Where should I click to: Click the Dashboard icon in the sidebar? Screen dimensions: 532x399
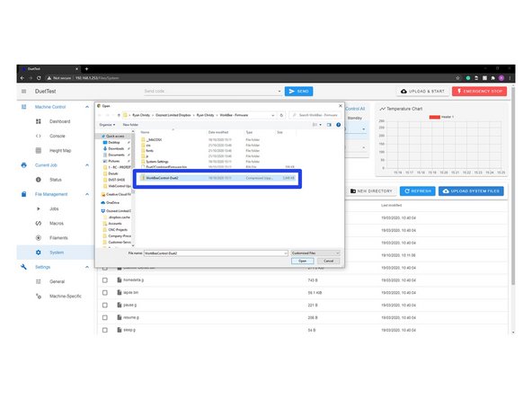[x=39, y=121]
